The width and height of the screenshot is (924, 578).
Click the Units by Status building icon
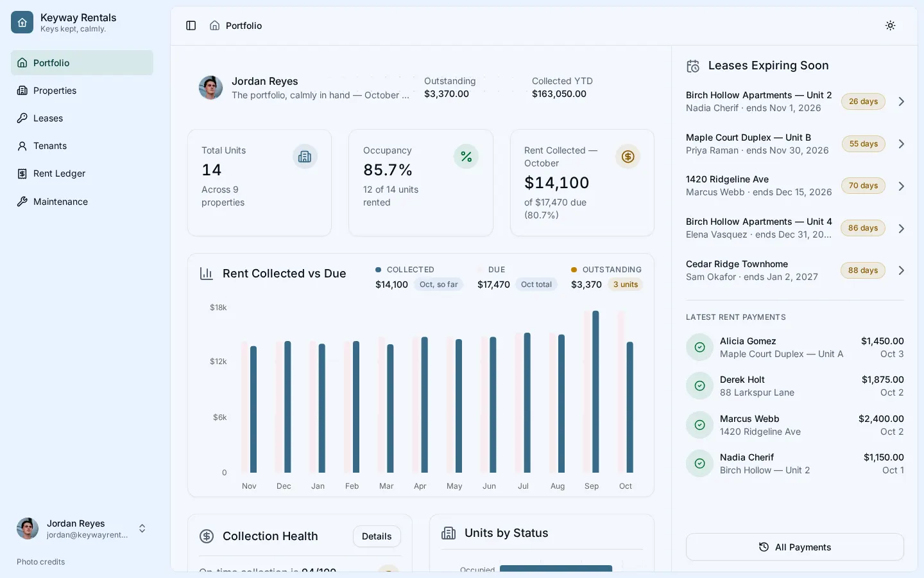[449, 533]
